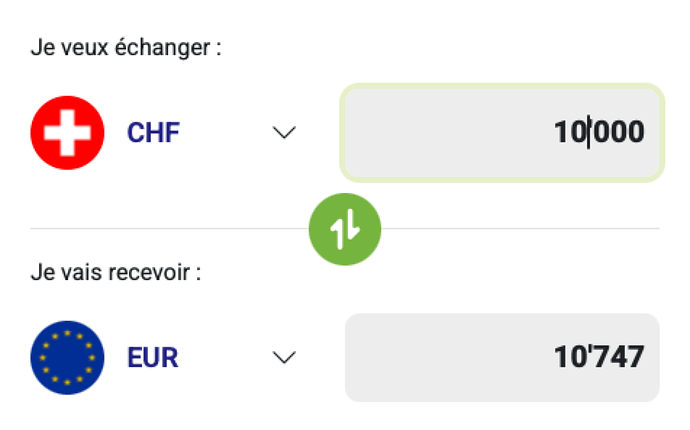Expand the EUR currency dropdown chevron
The image size is (690, 430).
[x=285, y=357]
